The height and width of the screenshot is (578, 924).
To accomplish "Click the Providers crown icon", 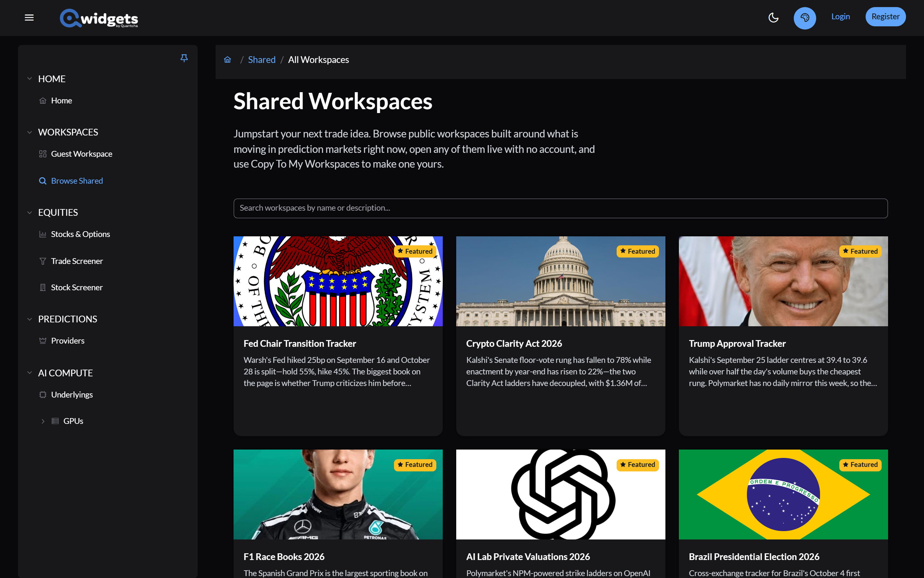I will (43, 341).
